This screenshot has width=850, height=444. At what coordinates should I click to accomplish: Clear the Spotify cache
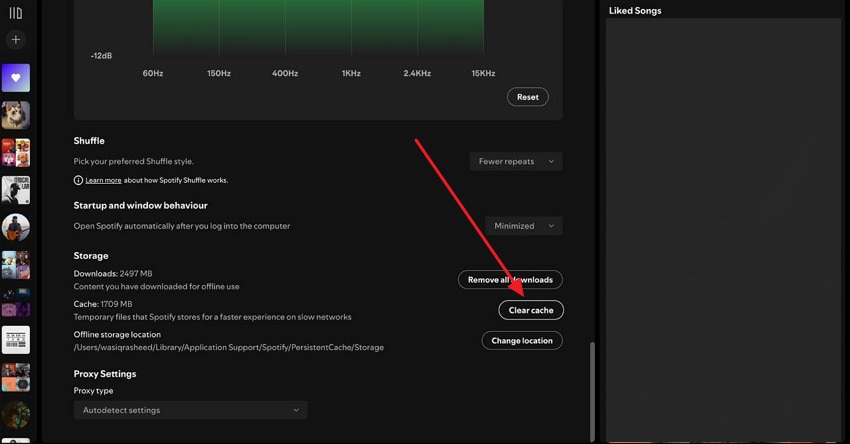click(531, 310)
